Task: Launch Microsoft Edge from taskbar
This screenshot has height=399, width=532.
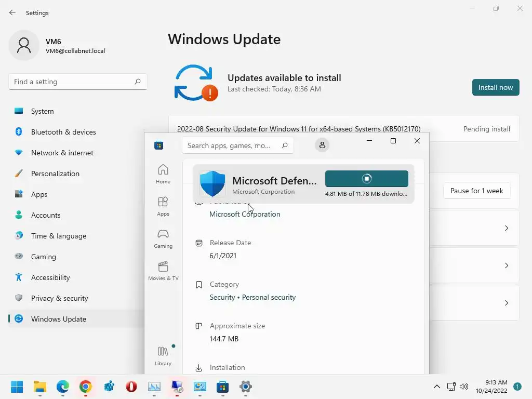Action: point(63,387)
